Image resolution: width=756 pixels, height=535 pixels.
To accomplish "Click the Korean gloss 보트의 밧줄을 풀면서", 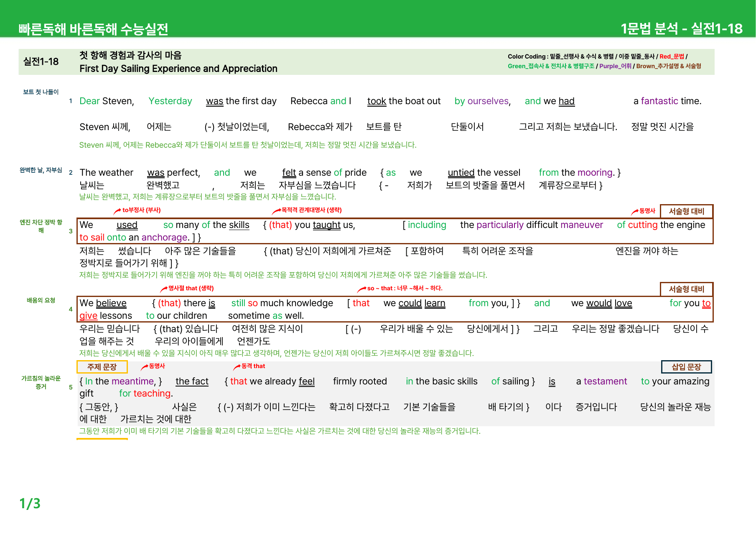I will coord(485,185).
